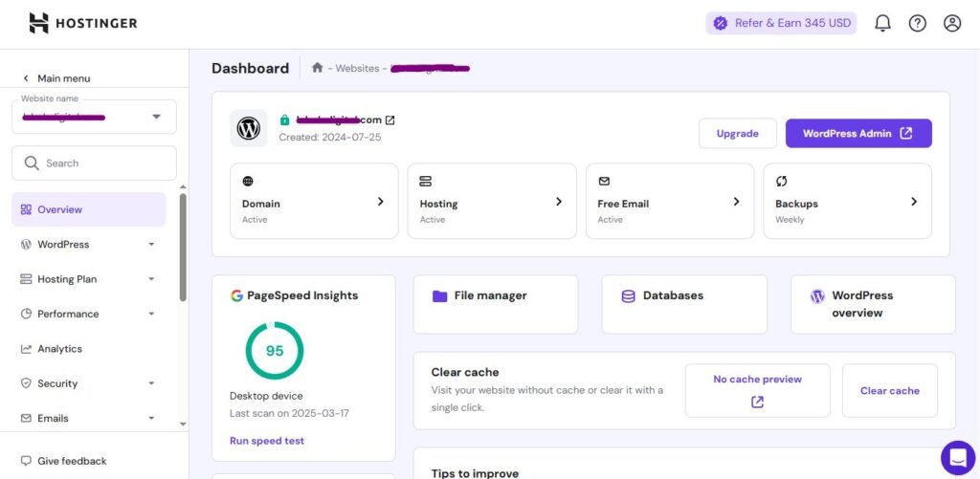This screenshot has height=479, width=980.
Task: Click the 'Desktop device' label
Action: (266, 396)
